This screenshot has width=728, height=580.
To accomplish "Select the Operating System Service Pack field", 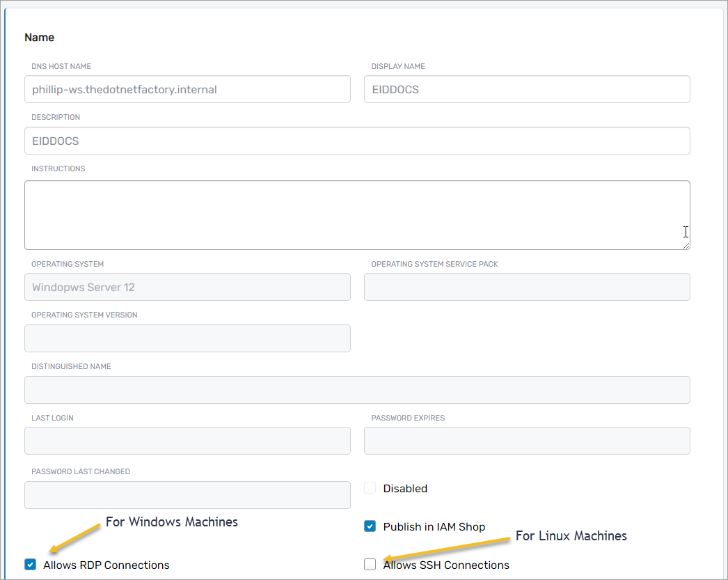I will coord(527,287).
